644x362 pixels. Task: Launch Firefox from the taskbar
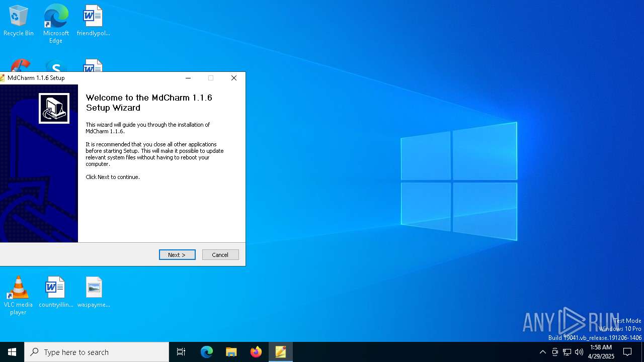[256, 352]
